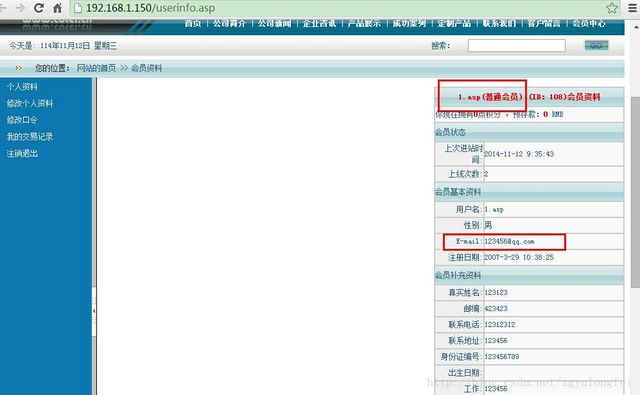Select 修改口令 in the left sidebar
Viewport: 640px width, 395px height.
pos(22,120)
